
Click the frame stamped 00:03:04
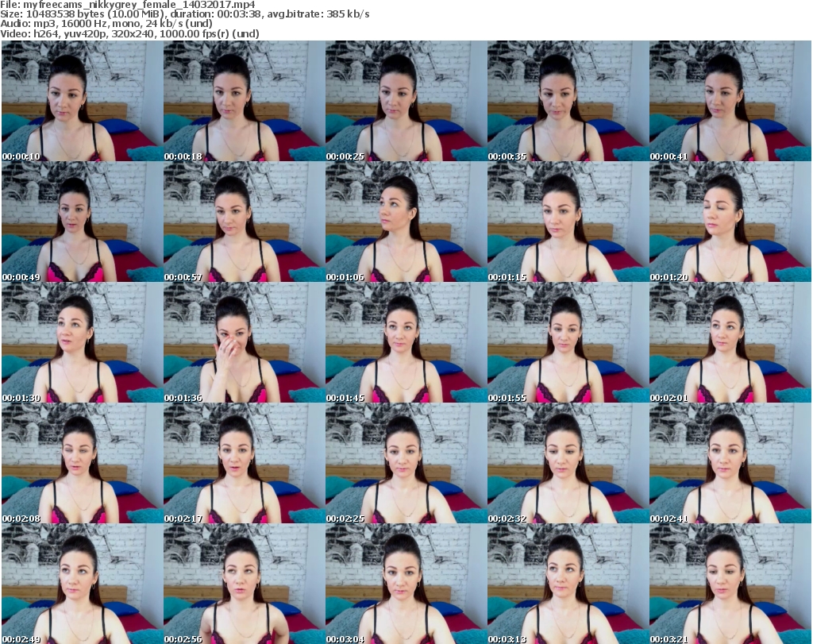(406, 584)
